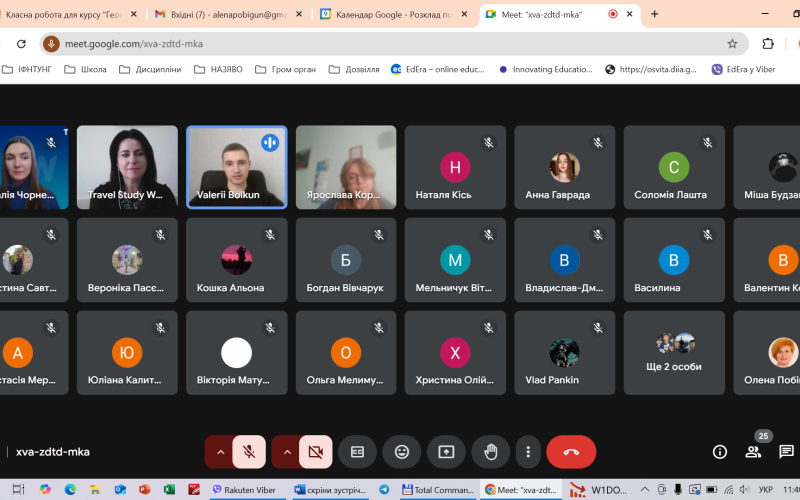Image resolution: width=800 pixels, height=500 pixels.
Task: Open the system tray volume icon
Action: (744, 490)
